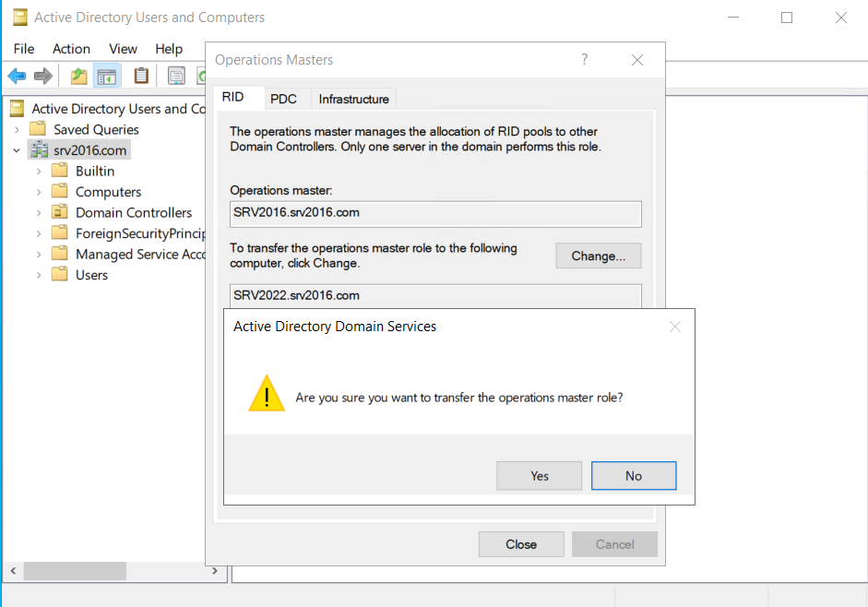Maximize the Active Directory Users and Computers window

point(787,18)
